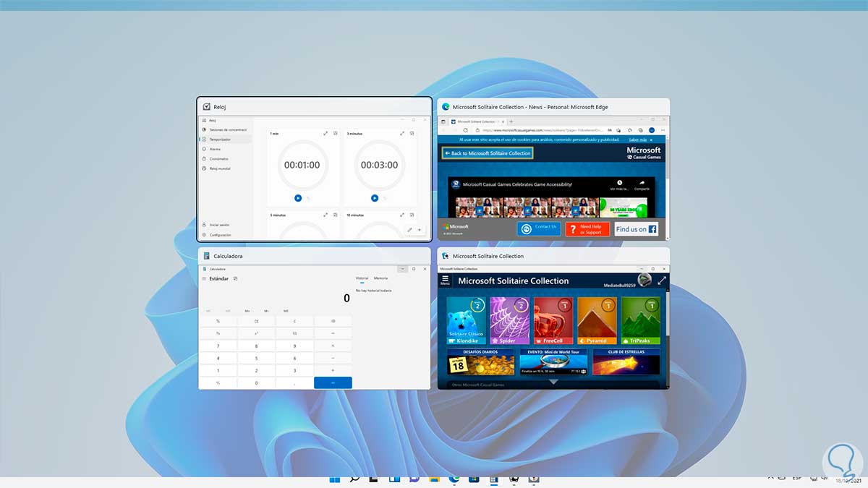Click number 7 on Calculadora keypad
Viewport: 868px width, 488px height.
218,346
